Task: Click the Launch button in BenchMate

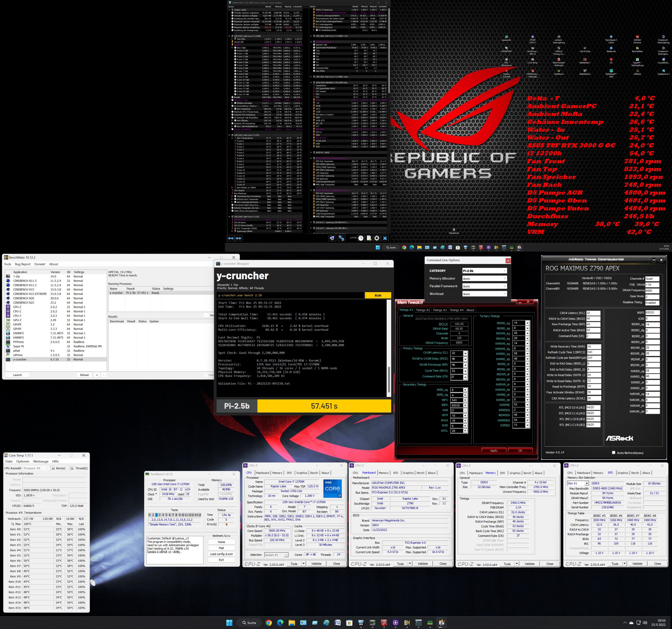Action: pyautogui.click(x=17, y=375)
